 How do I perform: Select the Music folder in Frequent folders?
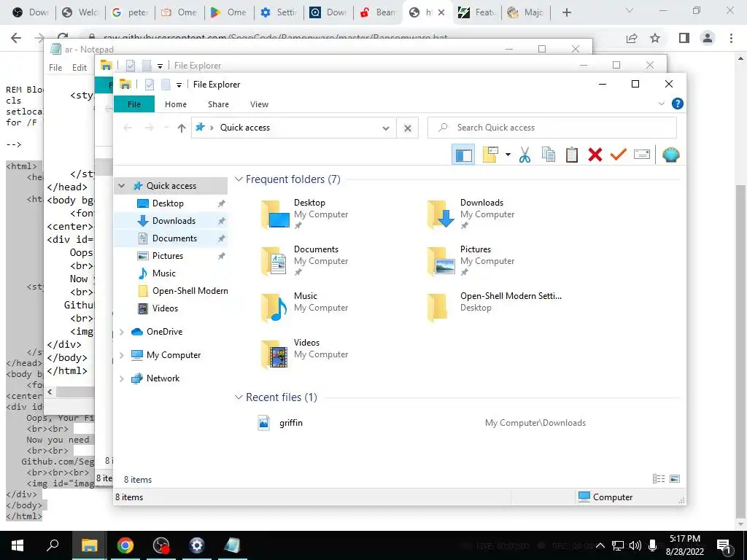tap(305, 307)
